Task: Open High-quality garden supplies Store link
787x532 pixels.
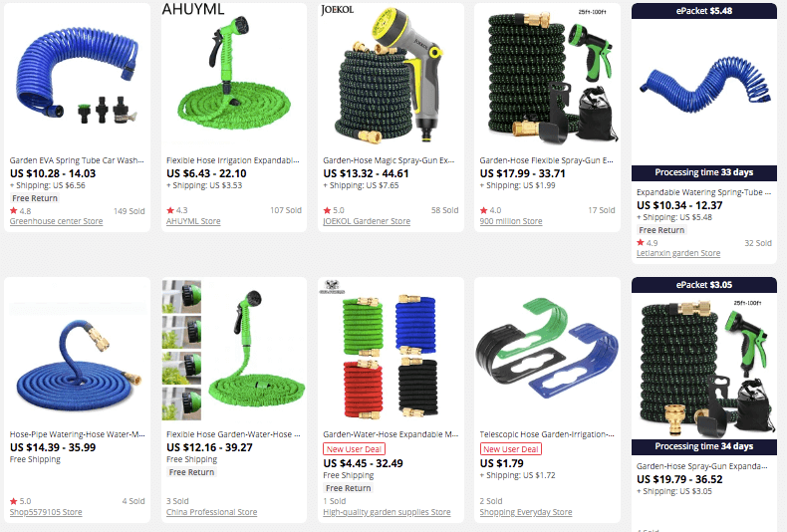Action: pos(387,512)
